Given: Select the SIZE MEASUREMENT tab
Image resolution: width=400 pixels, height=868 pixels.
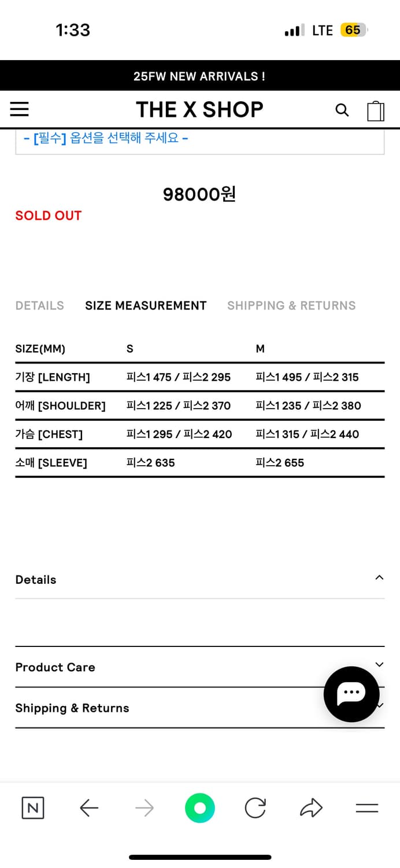Looking at the screenshot, I should [x=146, y=306].
